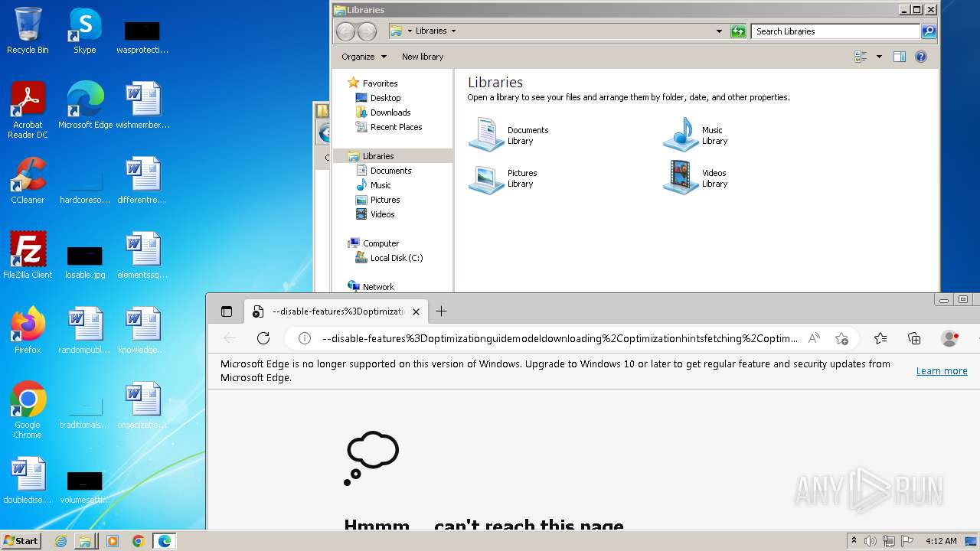Image resolution: width=980 pixels, height=551 pixels.
Task: Open Internet Explorer from the taskbar
Action: click(61, 541)
